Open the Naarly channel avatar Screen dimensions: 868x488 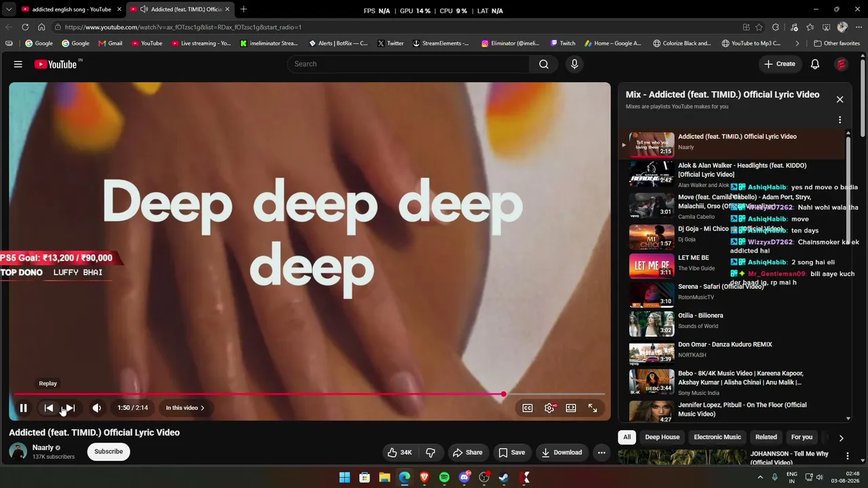coord(18,451)
